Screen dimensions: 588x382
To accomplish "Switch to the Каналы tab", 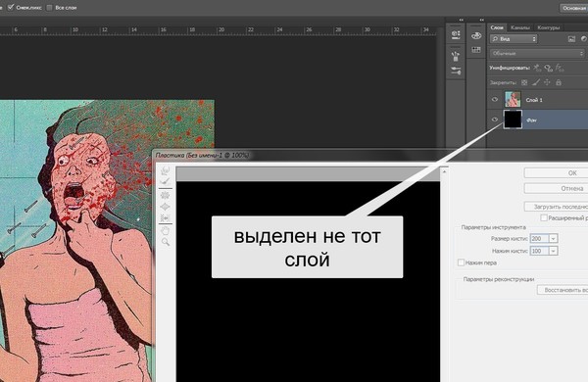I will (x=520, y=27).
